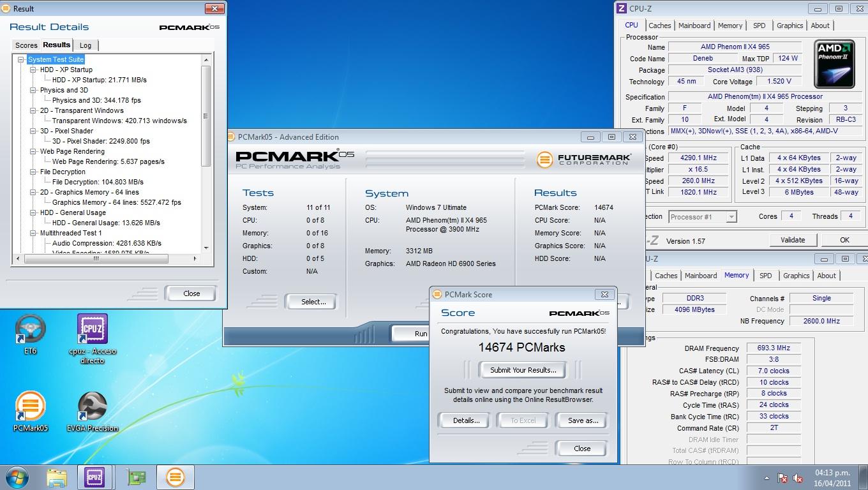868x490 pixels.
Task: Open the cpuz - Acceso directo desktop icon
Action: 93,338
